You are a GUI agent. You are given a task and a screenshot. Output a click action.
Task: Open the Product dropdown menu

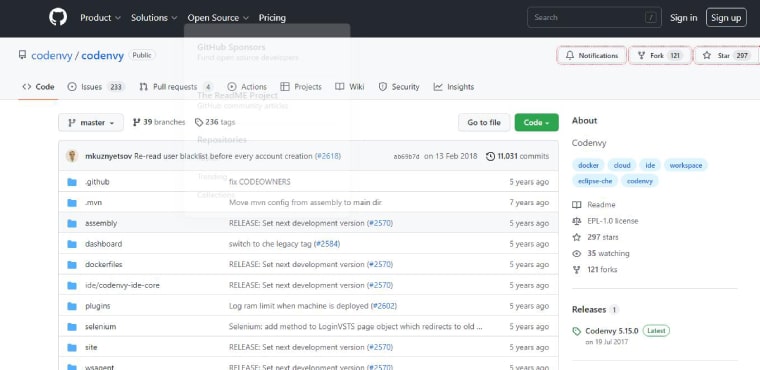click(100, 18)
